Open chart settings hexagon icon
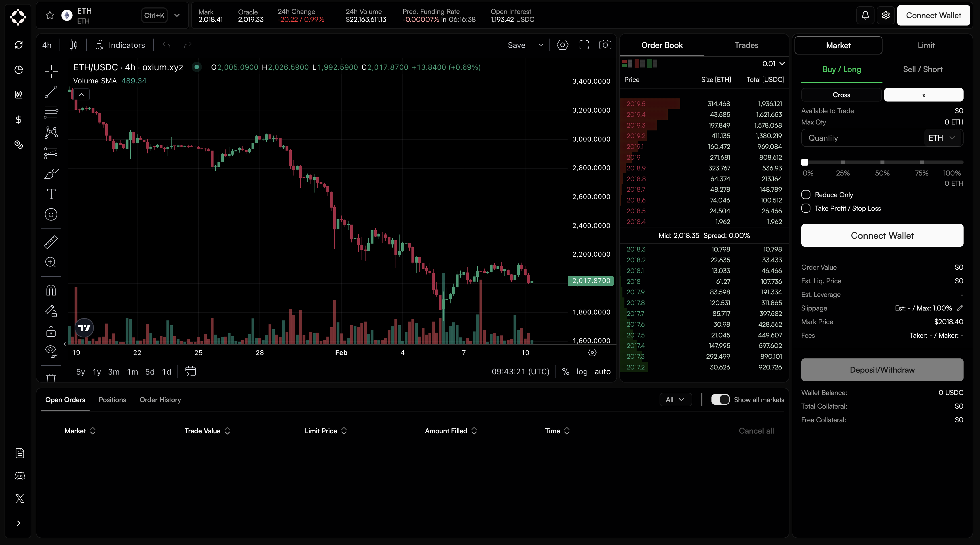Image resolution: width=980 pixels, height=545 pixels. tap(562, 45)
